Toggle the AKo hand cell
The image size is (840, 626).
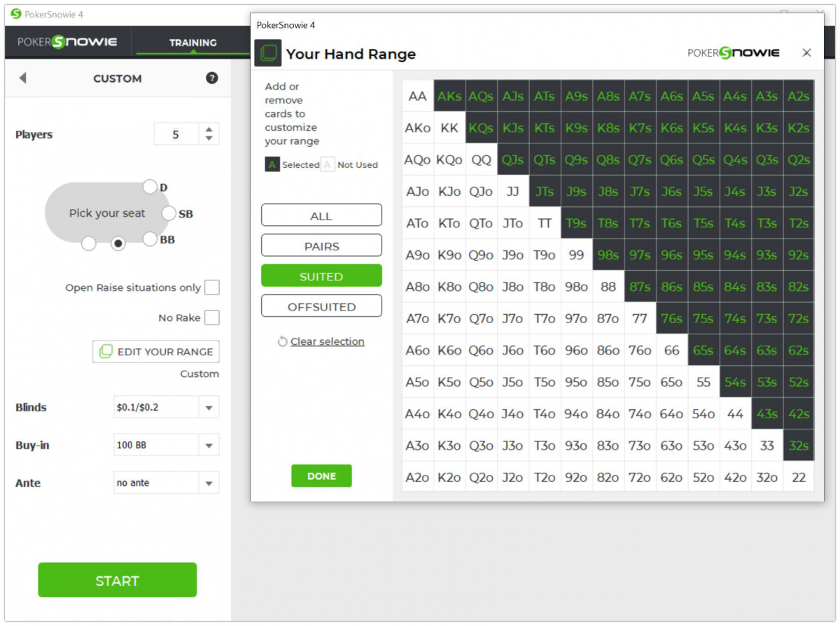418,128
